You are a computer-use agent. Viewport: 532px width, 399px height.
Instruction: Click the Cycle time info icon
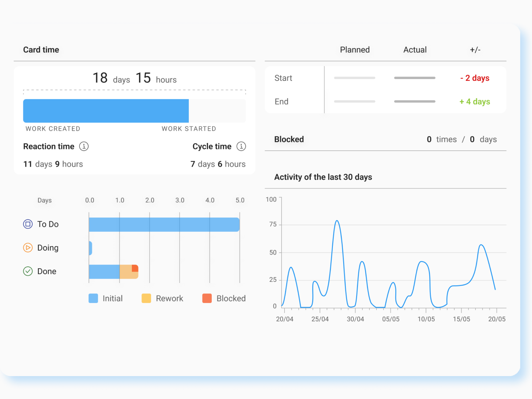point(241,146)
